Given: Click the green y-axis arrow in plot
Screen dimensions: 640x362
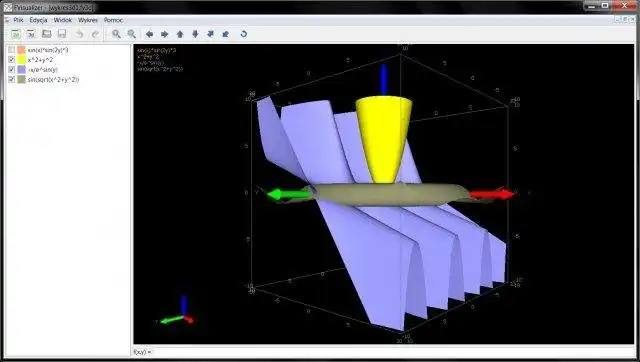Looking at the screenshot, I should pos(289,195).
